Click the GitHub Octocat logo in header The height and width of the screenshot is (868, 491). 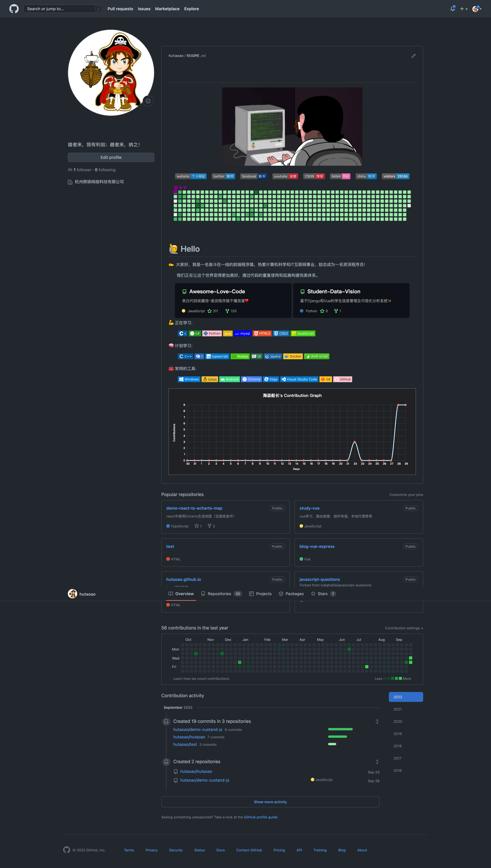[14, 9]
